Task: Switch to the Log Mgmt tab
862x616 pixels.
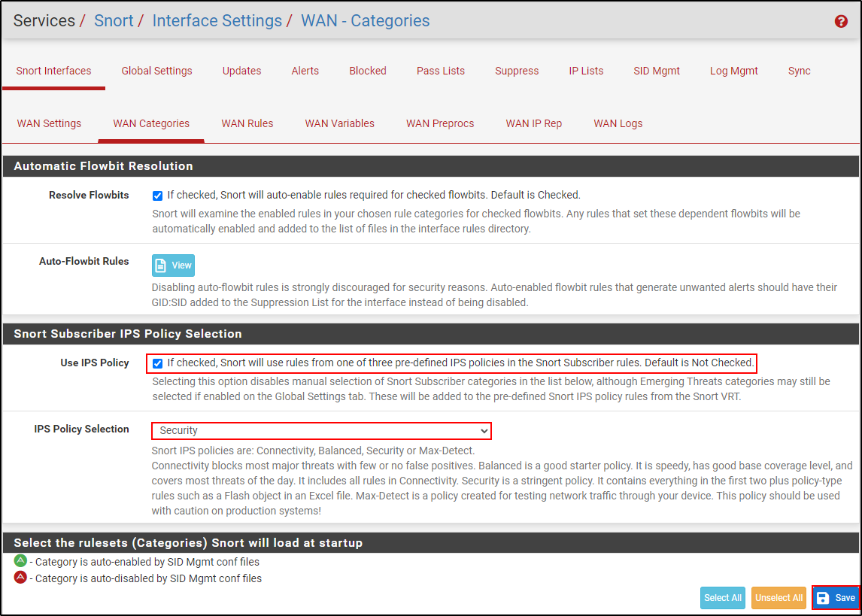Action: point(734,71)
